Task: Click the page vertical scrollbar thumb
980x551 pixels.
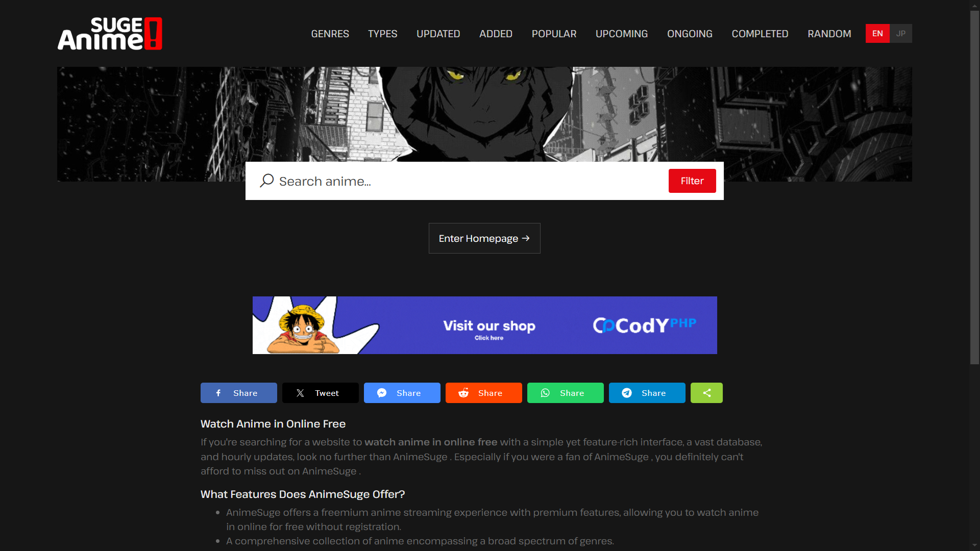Action: click(x=974, y=186)
